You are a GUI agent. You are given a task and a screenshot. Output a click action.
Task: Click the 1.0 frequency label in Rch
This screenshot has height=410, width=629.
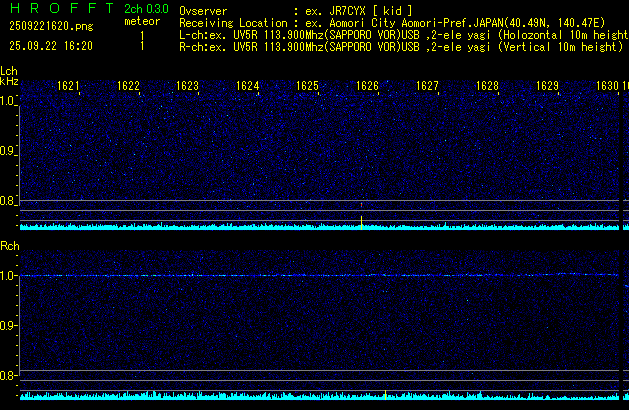point(9,275)
